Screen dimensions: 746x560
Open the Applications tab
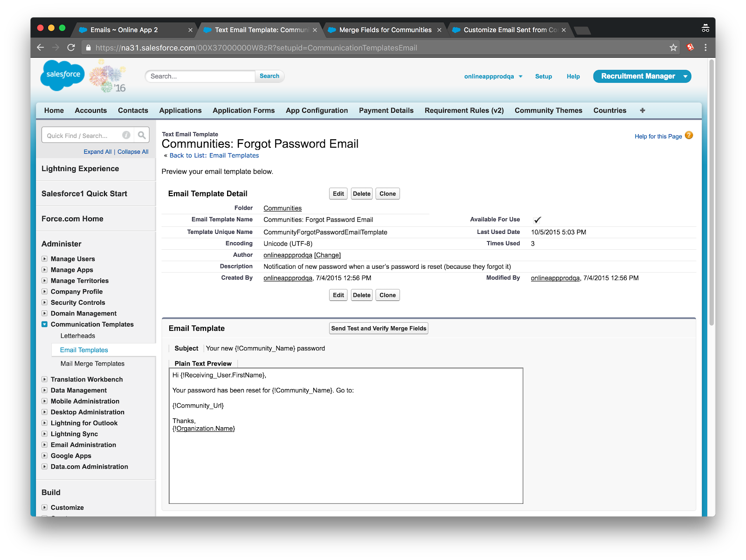click(x=180, y=110)
